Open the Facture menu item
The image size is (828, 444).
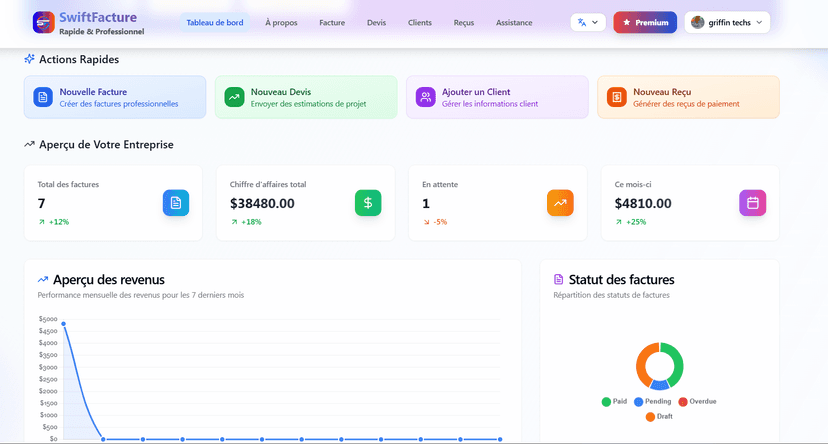point(332,23)
